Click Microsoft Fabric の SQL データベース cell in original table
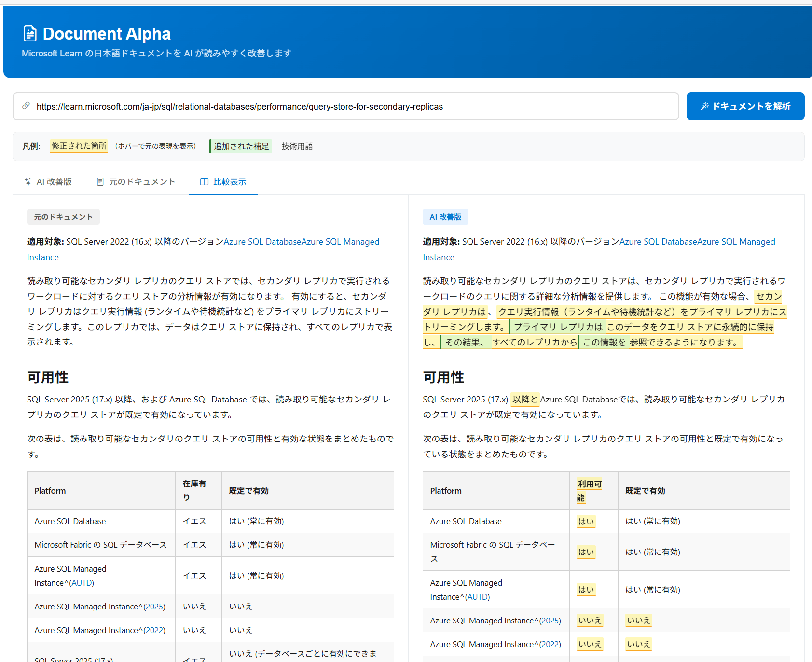Viewport: 812px width, 662px height. tap(100, 545)
